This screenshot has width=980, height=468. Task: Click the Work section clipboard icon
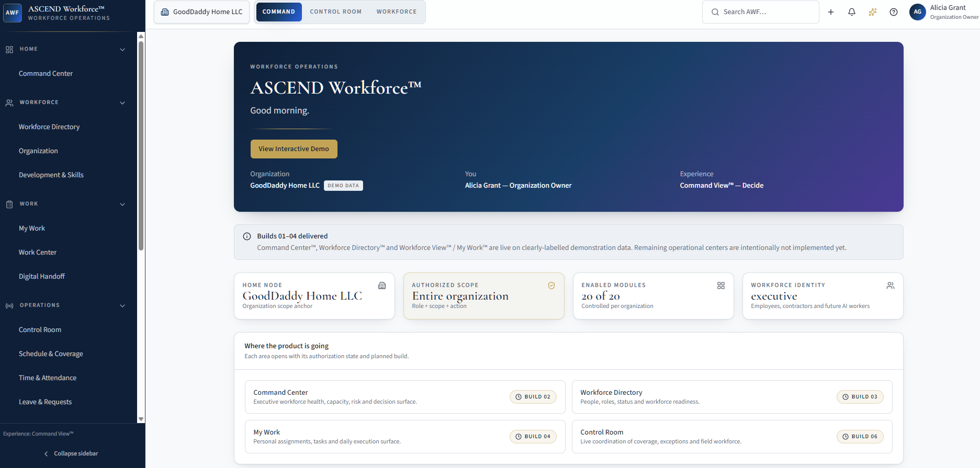9,204
